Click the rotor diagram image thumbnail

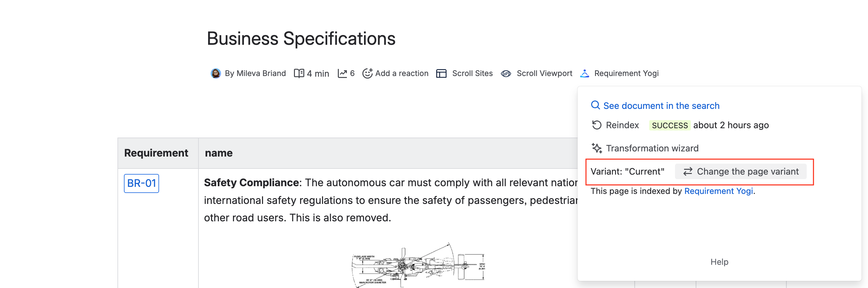(418, 266)
